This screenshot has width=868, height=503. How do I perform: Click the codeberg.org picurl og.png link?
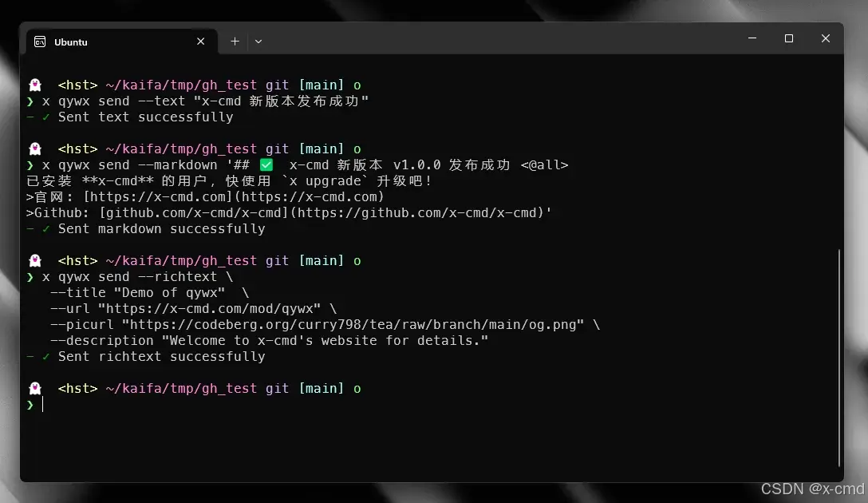353,325
